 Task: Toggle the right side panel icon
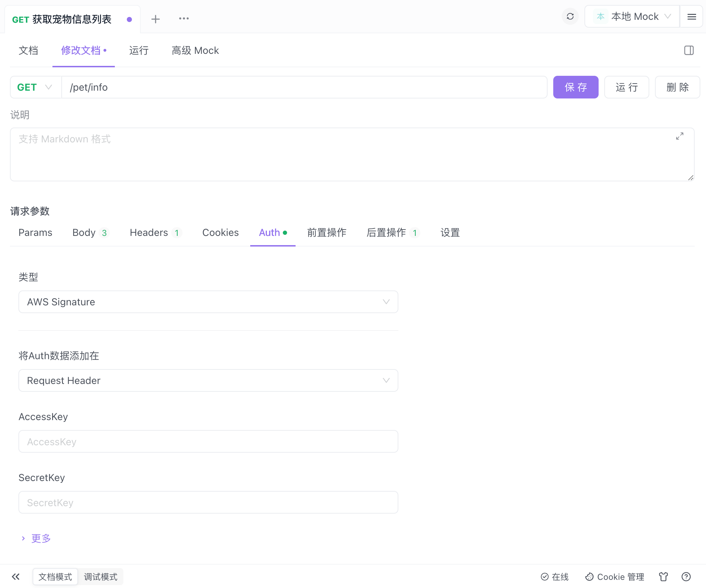click(x=689, y=51)
